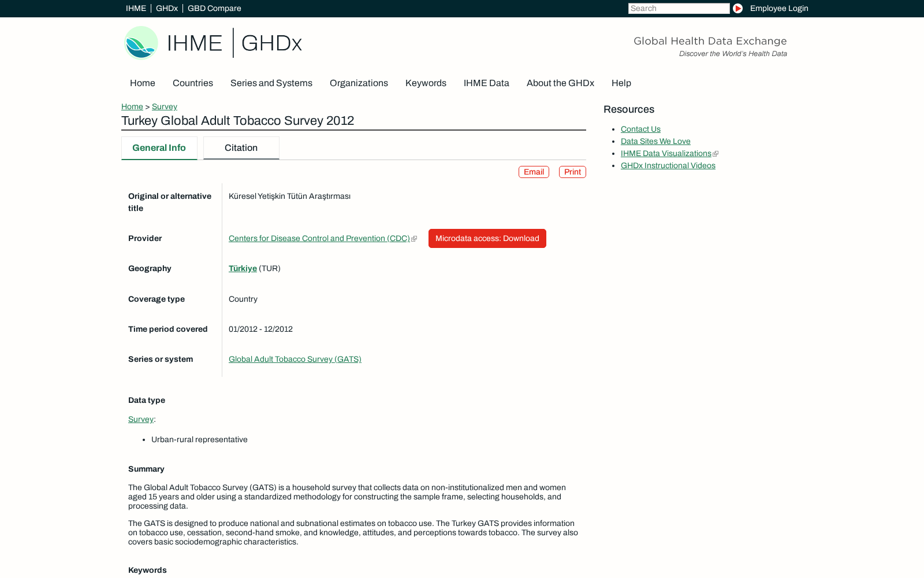This screenshot has height=578, width=924.
Task: Open the IHME link in top bar
Action: [x=136, y=8]
